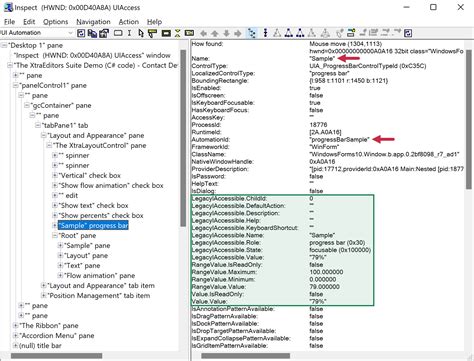The width and height of the screenshot is (474, 361).
Task: Select the (null) title bar tree item
Action: (40, 346)
